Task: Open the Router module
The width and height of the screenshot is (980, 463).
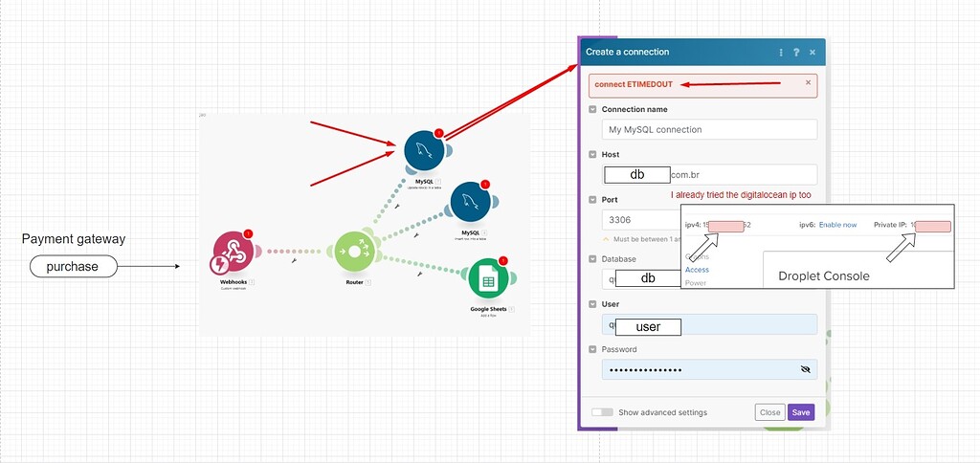Action: click(354, 253)
